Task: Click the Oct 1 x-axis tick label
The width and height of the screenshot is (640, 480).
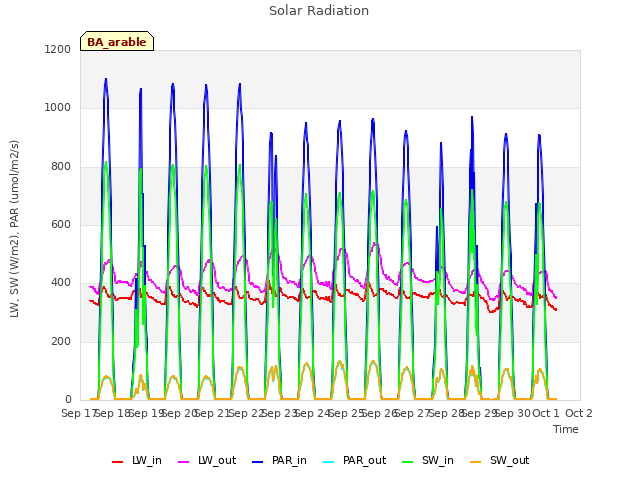Action: 545,413
